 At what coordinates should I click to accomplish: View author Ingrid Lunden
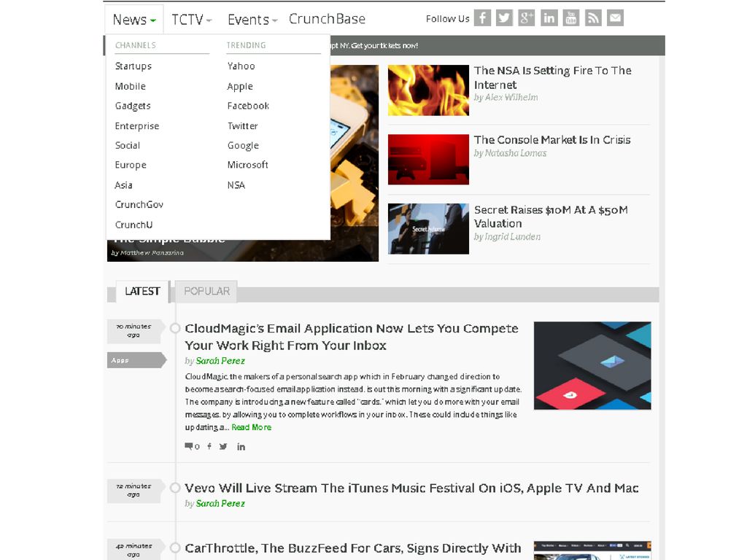[513, 237]
